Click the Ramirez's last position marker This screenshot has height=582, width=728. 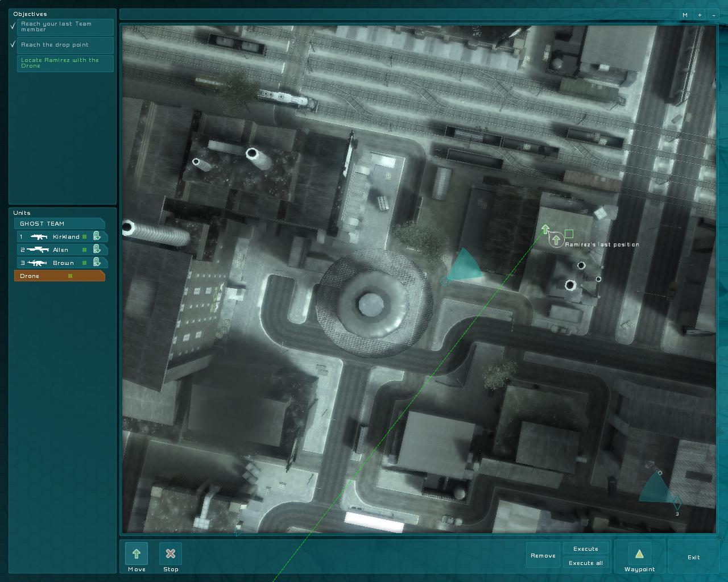(556, 240)
